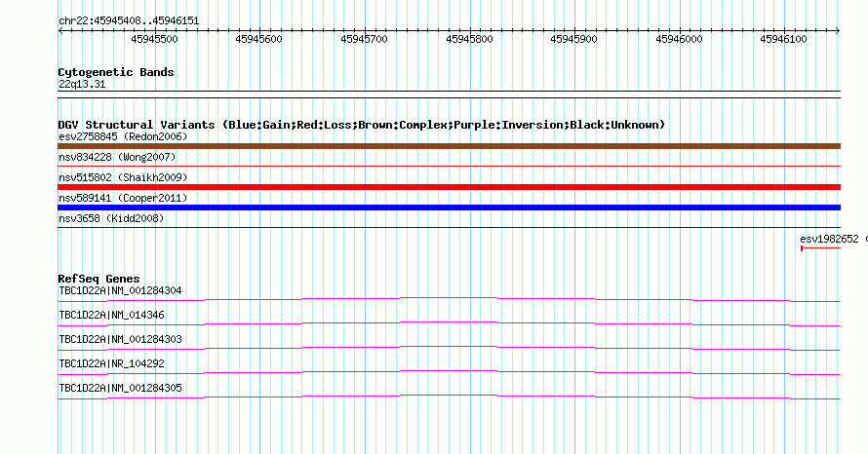This screenshot has height=454, width=868.
Task: Click the left arrow end of the ruler
Action: click(60, 31)
